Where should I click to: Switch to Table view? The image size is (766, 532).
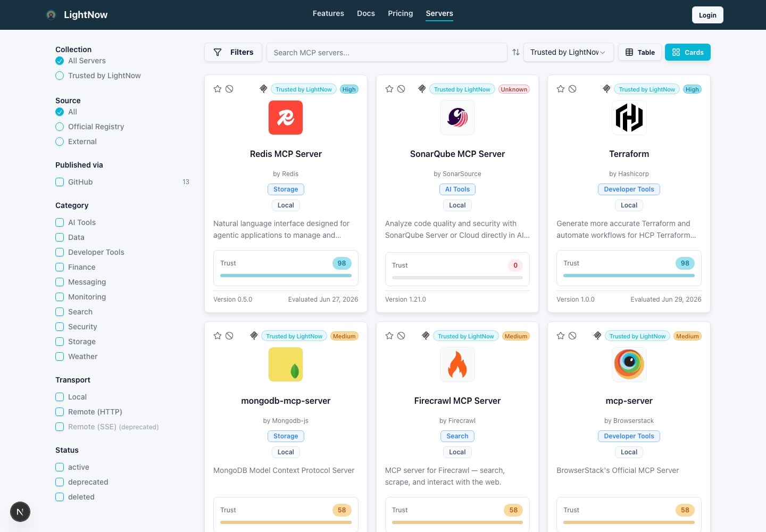coord(640,52)
